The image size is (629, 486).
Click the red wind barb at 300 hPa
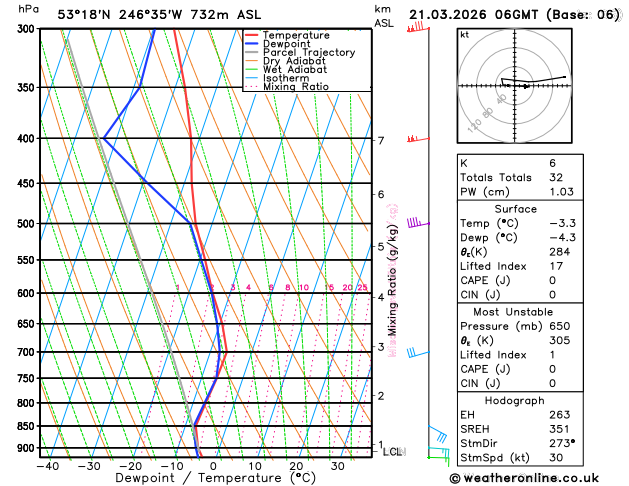tap(418, 27)
